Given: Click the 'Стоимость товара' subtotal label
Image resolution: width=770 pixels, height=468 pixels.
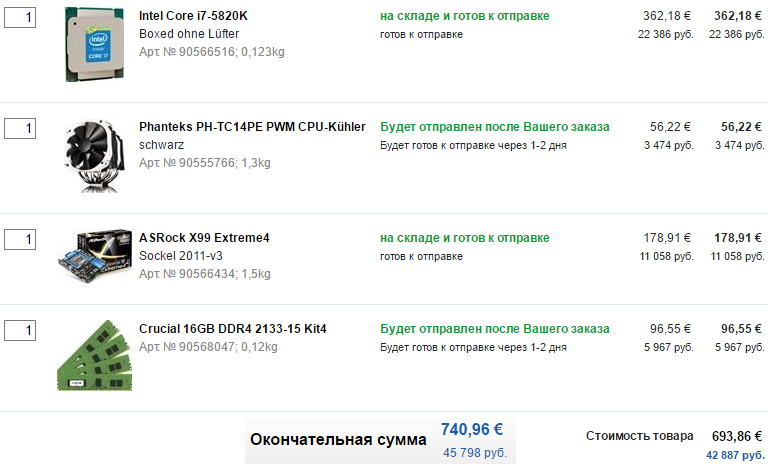Looking at the screenshot, I should pyautogui.click(x=639, y=436).
